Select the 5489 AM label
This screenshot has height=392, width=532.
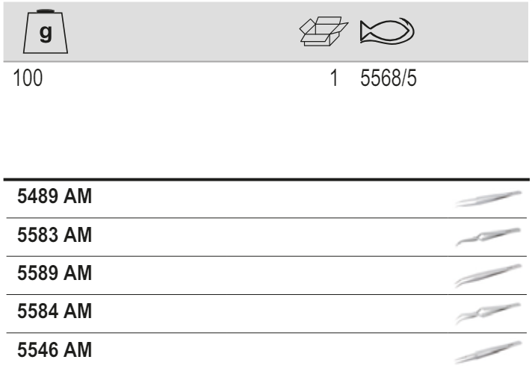click(53, 198)
